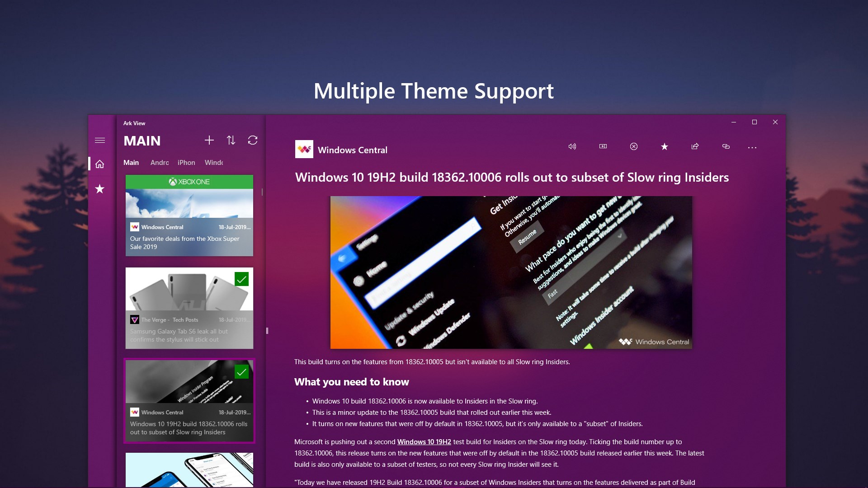Star this article as favorite
Image resolution: width=868 pixels, height=488 pixels.
(665, 146)
